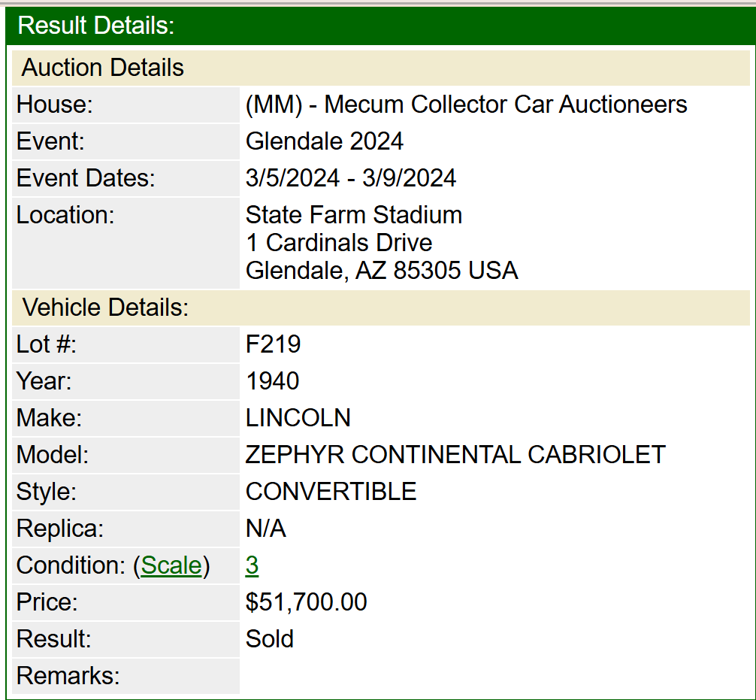Screen dimensions: 756x700
Task: Click the Mecum Collector Car Auctioneers text
Action: 466,105
